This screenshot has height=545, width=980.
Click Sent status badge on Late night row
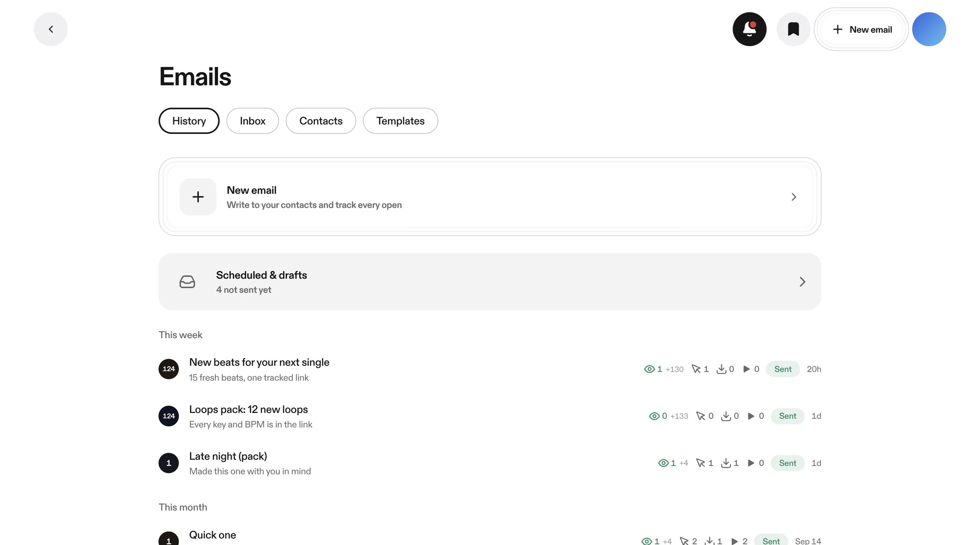point(787,463)
